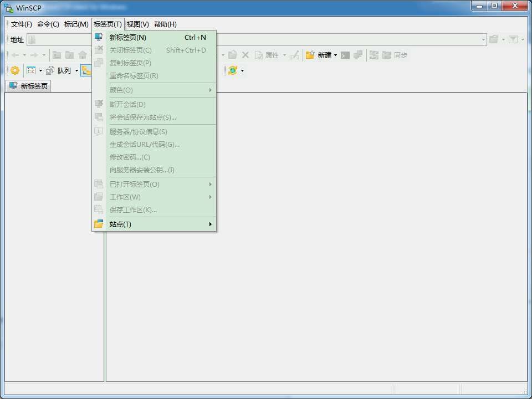
Task: Select 新标签页(N) from the menu
Action: [x=128, y=38]
